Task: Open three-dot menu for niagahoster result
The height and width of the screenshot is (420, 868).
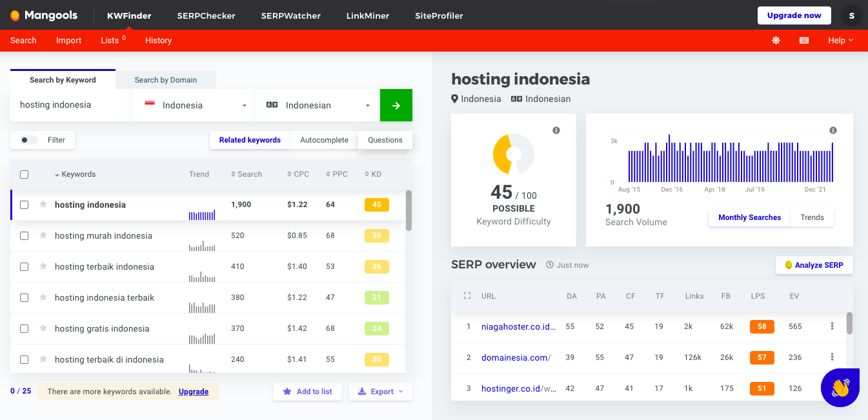Action: [x=832, y=326]
